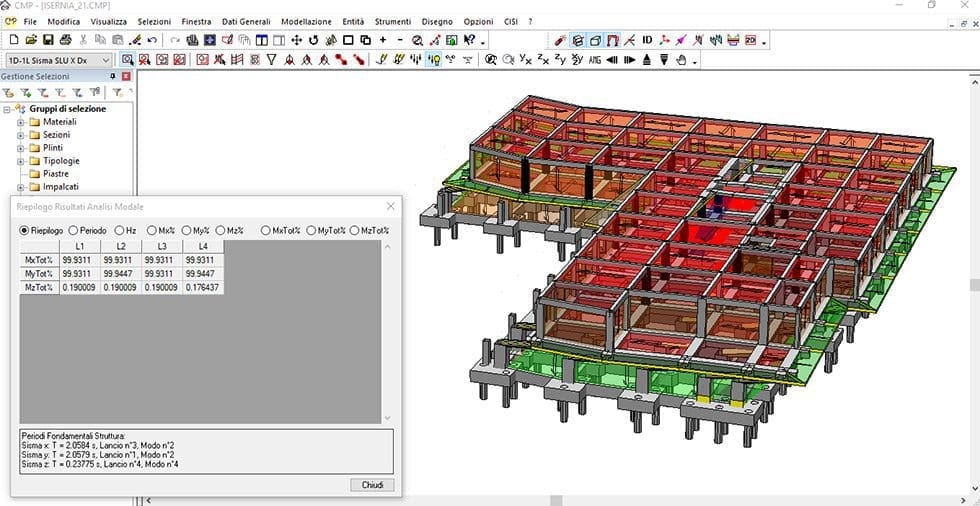Click the L3 column header
Viewport: 980px width, 506px height.
click(162, 246)
